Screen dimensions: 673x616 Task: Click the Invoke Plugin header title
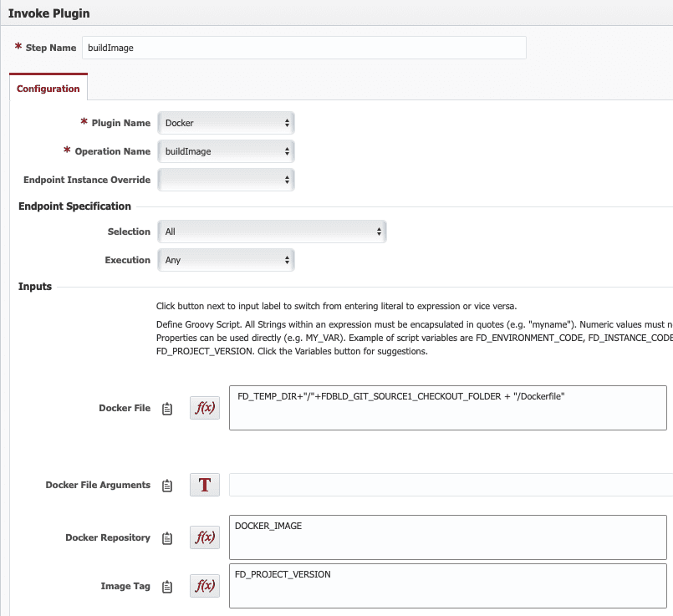(x=49, y=13)
